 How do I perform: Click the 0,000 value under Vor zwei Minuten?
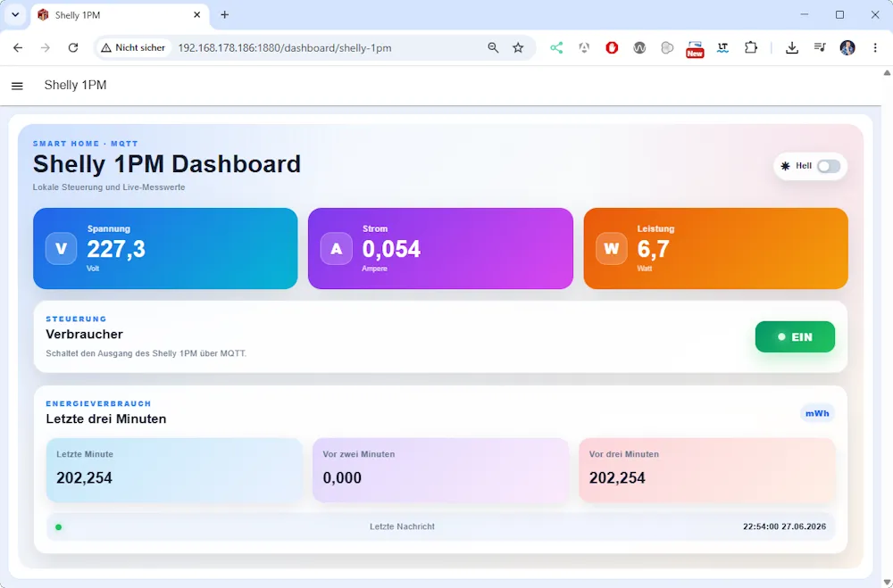(x=342, y=477)
